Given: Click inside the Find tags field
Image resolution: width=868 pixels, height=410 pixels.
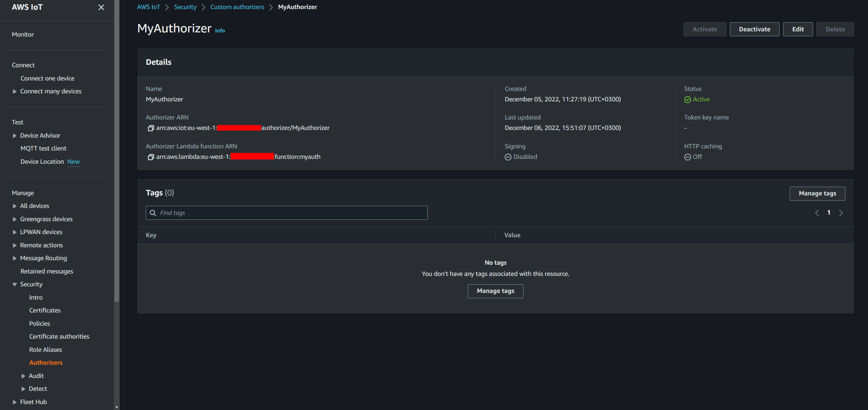Looking at the screenshot, I should pyautogui.click(x=286, y=212).
